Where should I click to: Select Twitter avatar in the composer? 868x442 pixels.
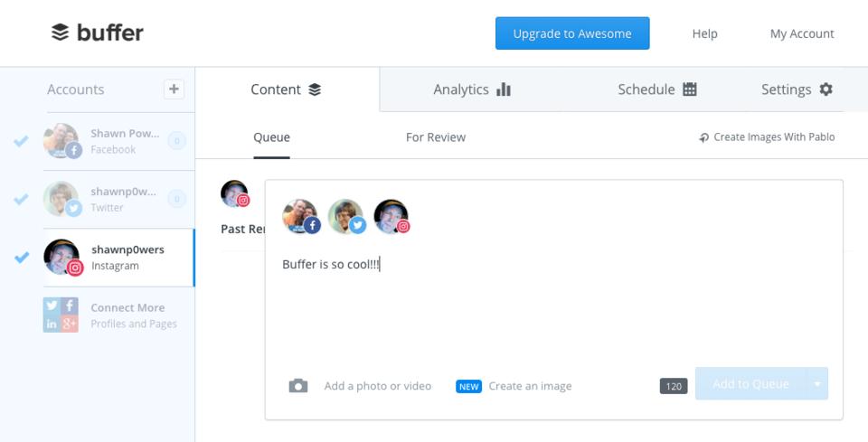coord(346,217)
